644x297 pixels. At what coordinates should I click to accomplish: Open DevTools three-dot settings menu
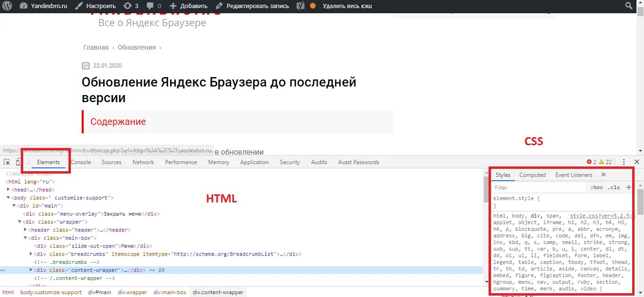(624, 162)
